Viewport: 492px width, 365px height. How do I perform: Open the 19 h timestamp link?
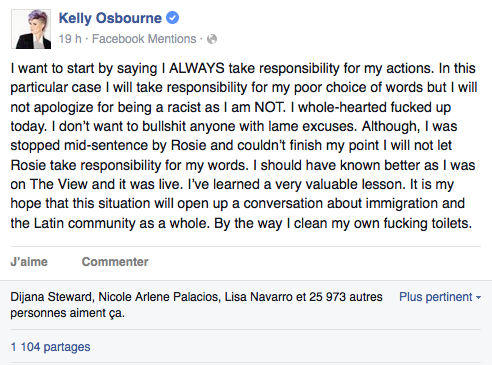(x=70, y=39)
